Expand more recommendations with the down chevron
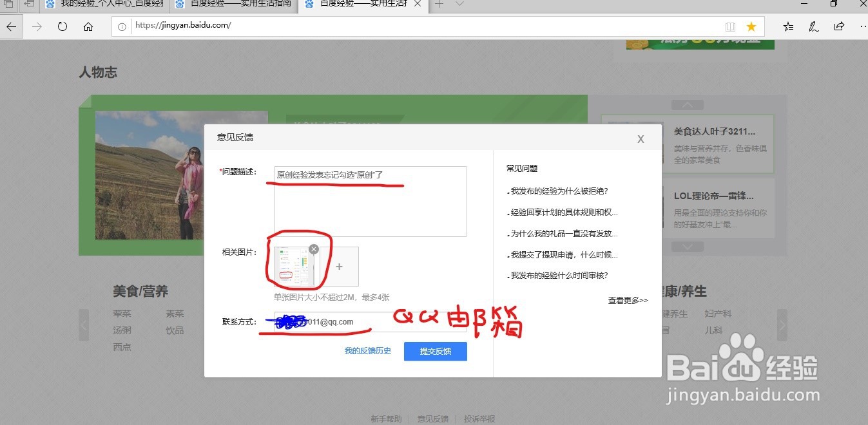 688,246
